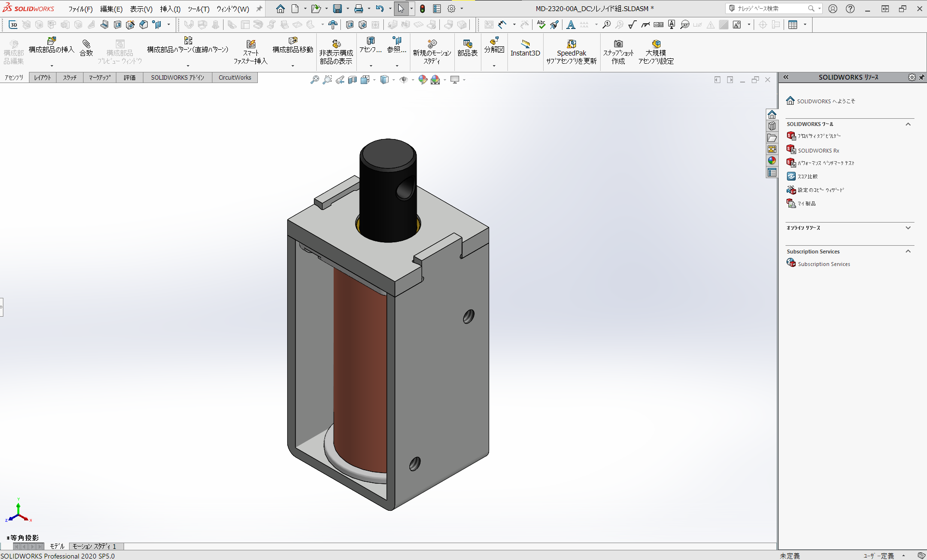Image resolution: width=927 pixels, height=560 pixels.
Task: Toggle hide/show items eye icon
Action: coord(405,80)
